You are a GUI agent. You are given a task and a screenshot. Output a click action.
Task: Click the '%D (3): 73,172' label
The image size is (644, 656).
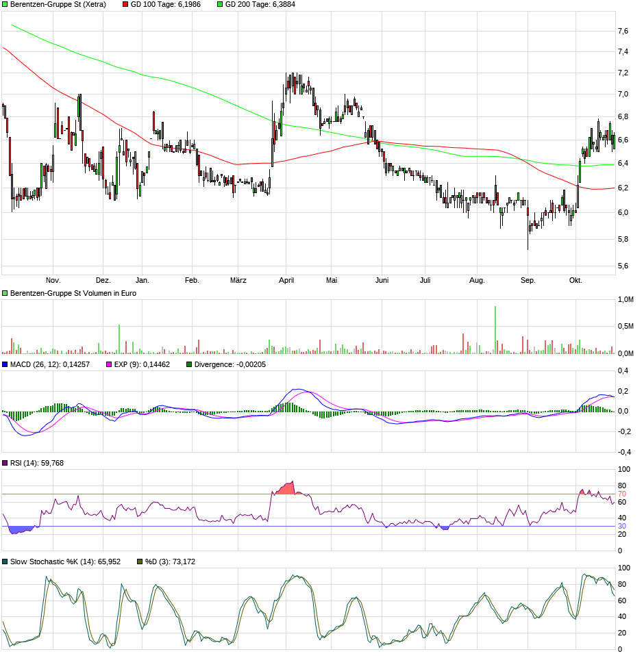pyautogui.click(x=171, y=562)
